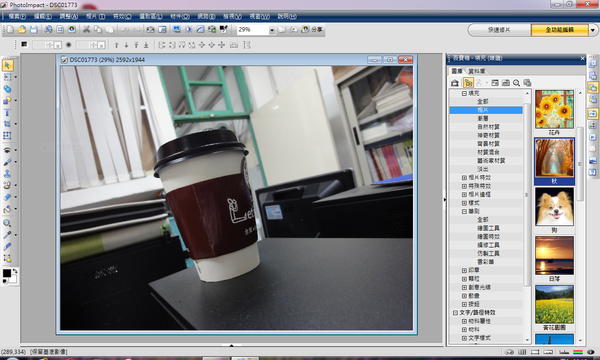Toggle the tree view button in EasyPalette

tap(468, 83)
